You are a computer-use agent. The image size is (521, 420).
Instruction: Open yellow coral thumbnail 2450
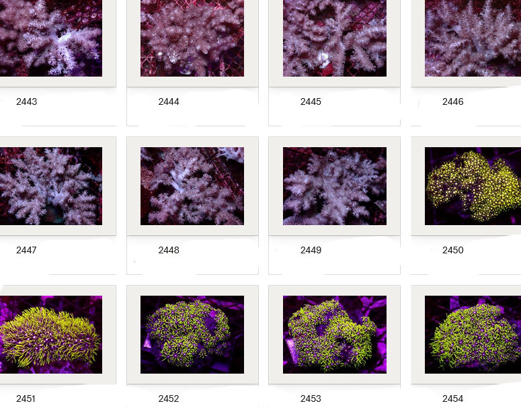point(473,186)
